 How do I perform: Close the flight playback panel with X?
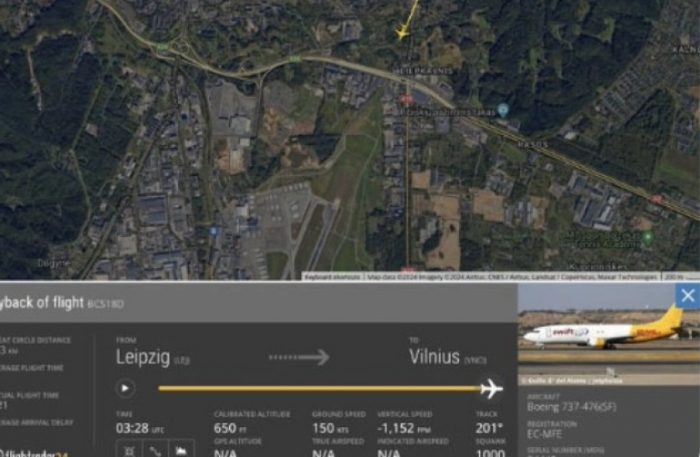tap(688, 295)
